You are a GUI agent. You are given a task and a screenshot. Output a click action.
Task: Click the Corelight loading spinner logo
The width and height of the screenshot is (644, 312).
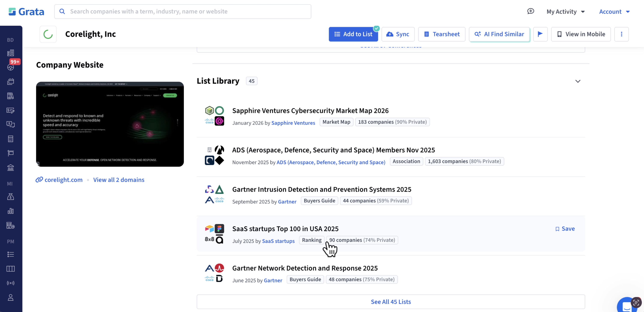(48, 34)
